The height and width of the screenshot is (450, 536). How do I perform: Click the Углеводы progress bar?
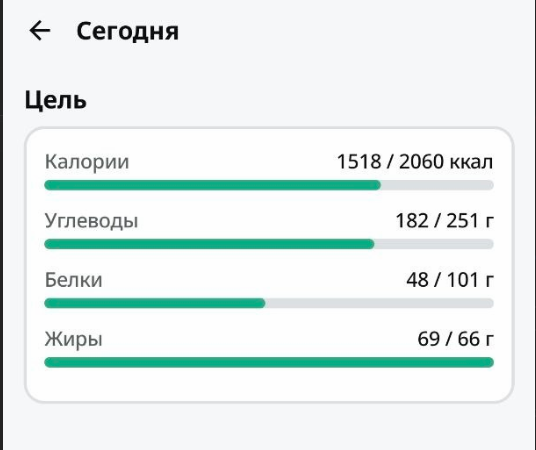pos(269,244)
